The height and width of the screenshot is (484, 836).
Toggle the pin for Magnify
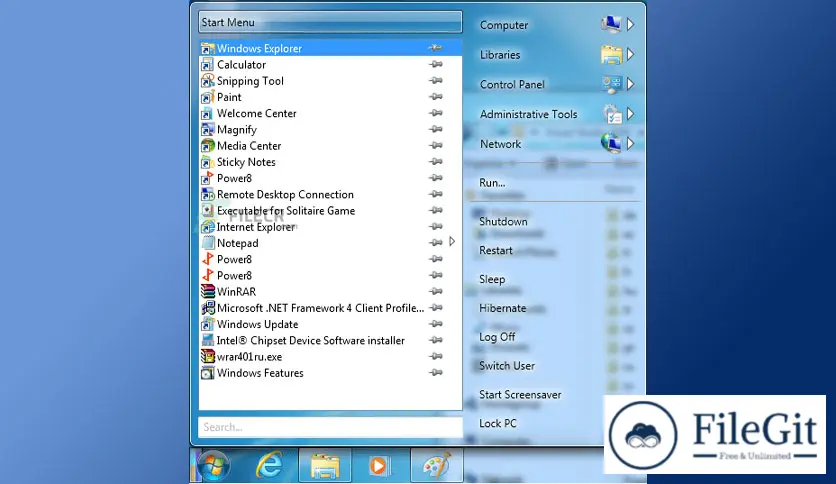coord(436,129)
